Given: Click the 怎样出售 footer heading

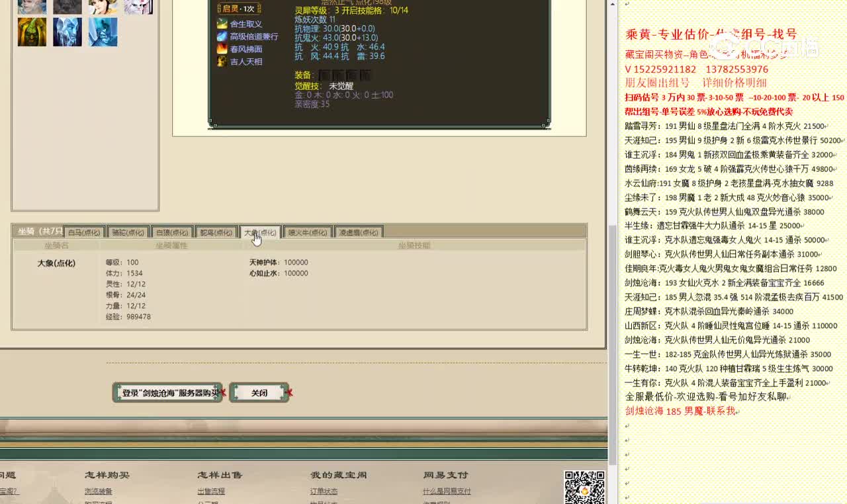Looking at the screenshot, I should point(220,475).
